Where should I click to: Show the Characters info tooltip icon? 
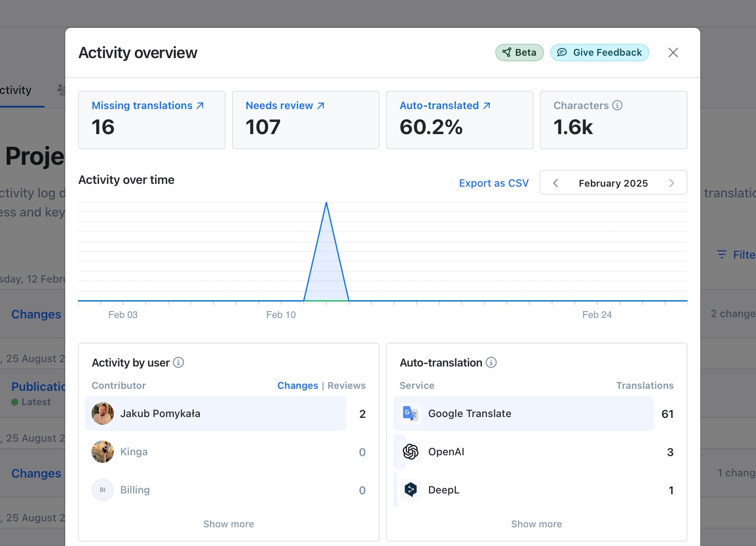click(617, 105)
